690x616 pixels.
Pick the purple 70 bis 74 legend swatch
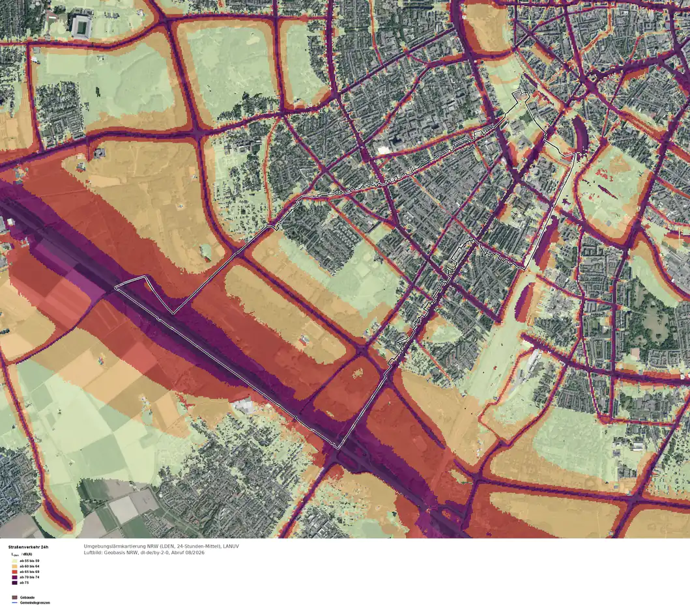click(14, 577)
